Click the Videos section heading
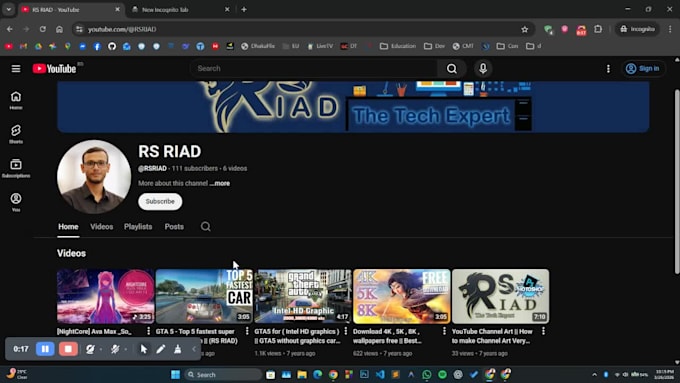The width and height of the screenshot is (680, 383). [71, 253]
